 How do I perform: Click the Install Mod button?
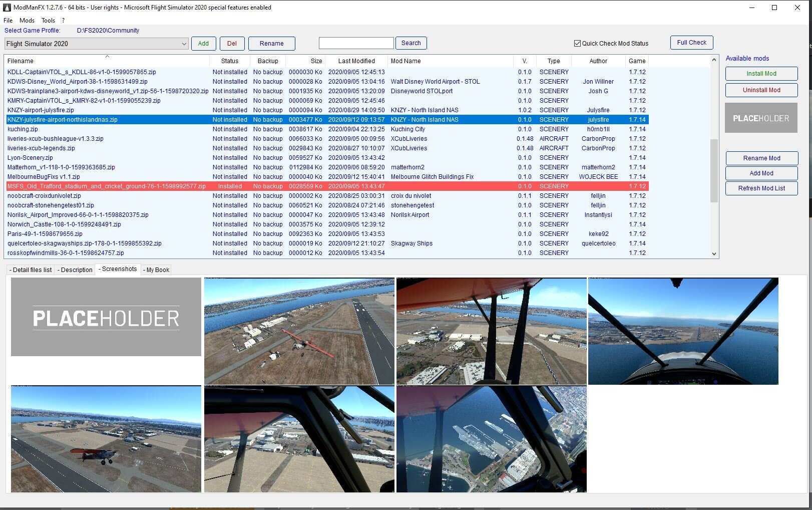761,73
